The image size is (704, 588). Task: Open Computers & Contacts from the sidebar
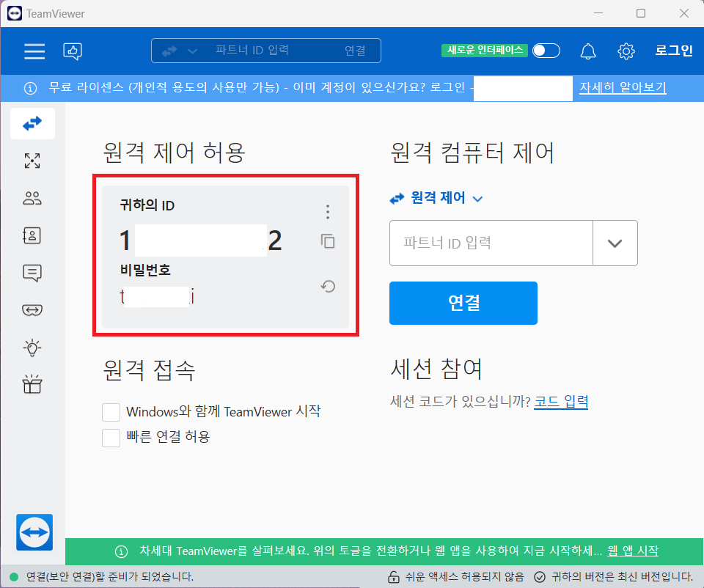tap(32, 198)
